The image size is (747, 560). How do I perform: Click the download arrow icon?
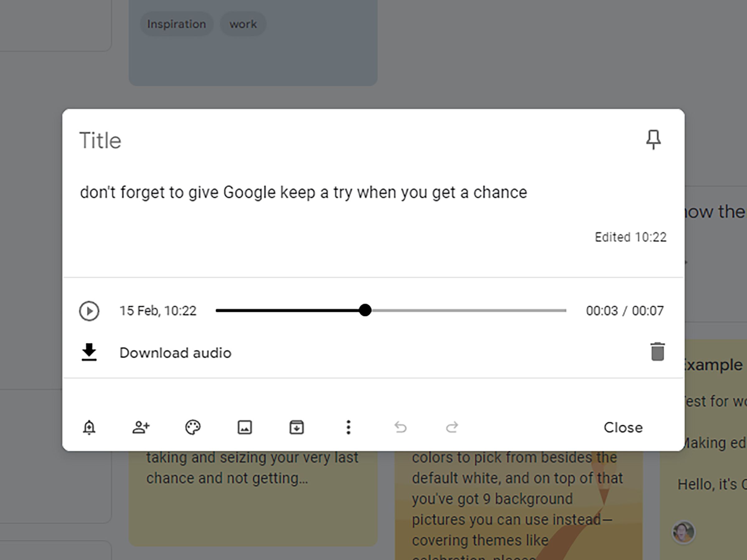[89, 352]
